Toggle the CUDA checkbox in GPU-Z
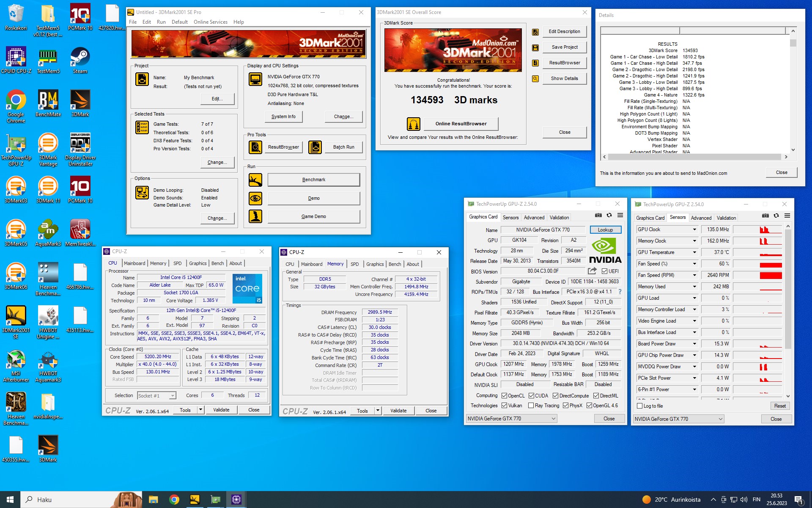Image resolution: width=812 pixels, height=508 pixels. point(531,396)
